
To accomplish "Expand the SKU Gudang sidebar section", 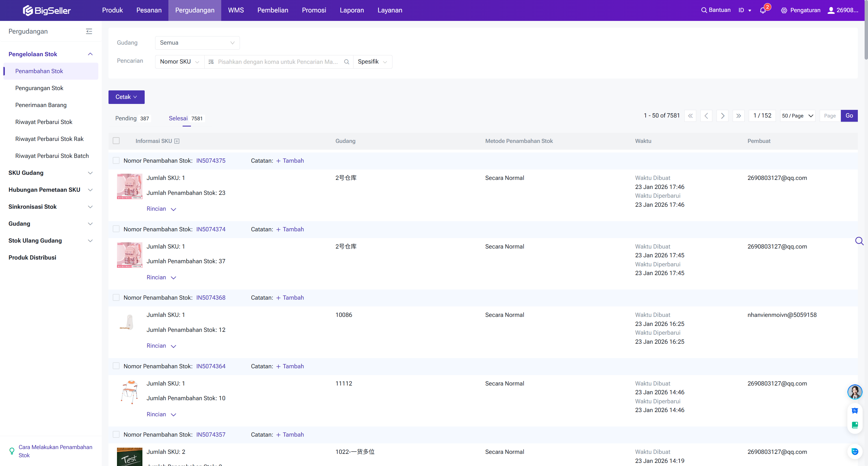I will pyautogui.click(x=51, y=173).
